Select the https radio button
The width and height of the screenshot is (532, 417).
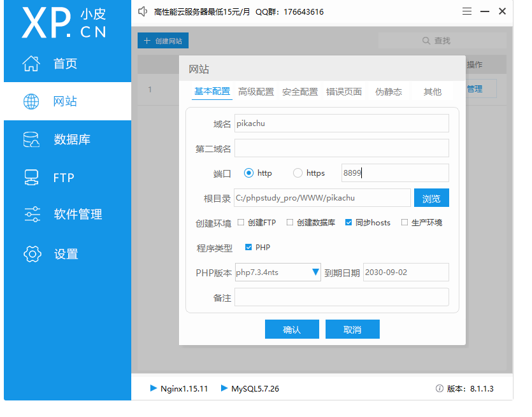298,173
